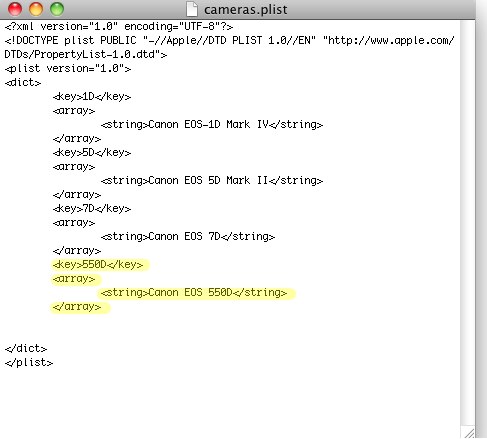
Task: Minimize the window using the yellow button
Action: click(36, 9)
